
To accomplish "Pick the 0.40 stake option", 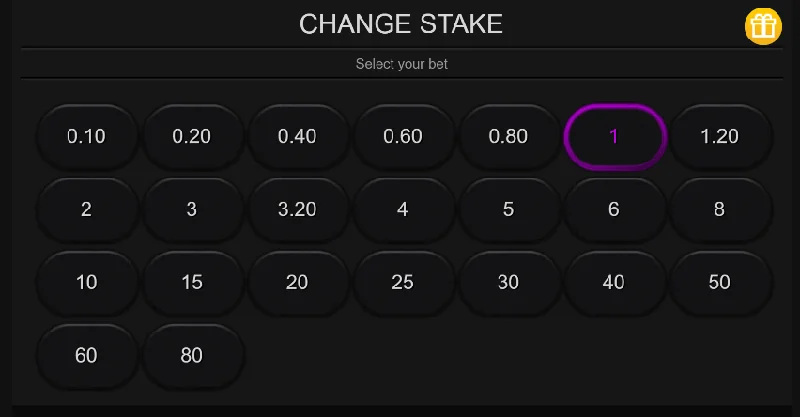I will [x=297, y=136].
